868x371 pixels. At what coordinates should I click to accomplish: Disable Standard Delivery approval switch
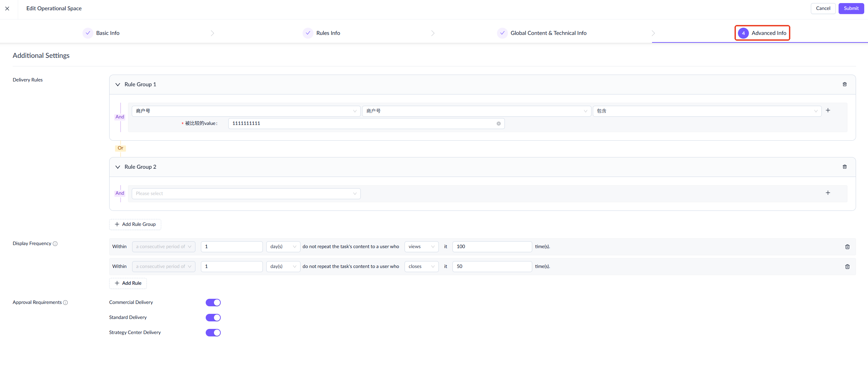(213, 318)
